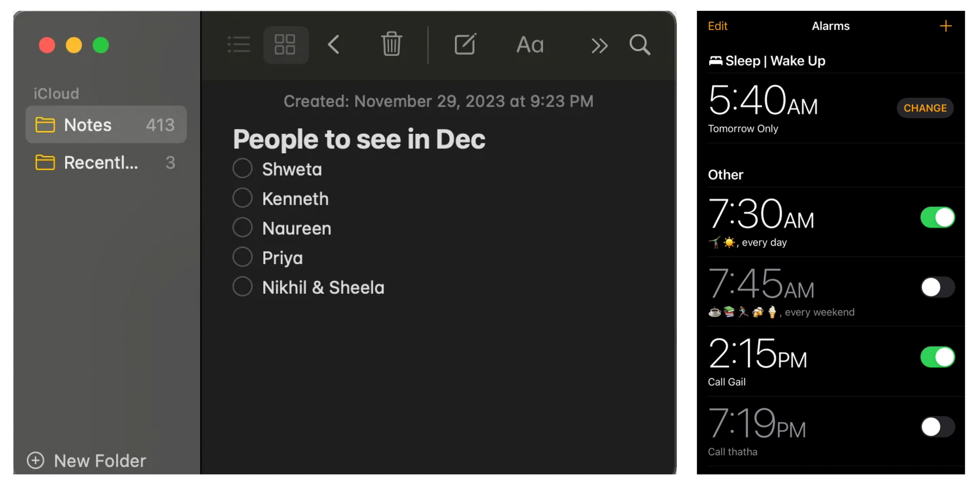Expand hidden toolbar items double chevron
The height and width of the screenshot is (486, 980).
tap(599, 46)
